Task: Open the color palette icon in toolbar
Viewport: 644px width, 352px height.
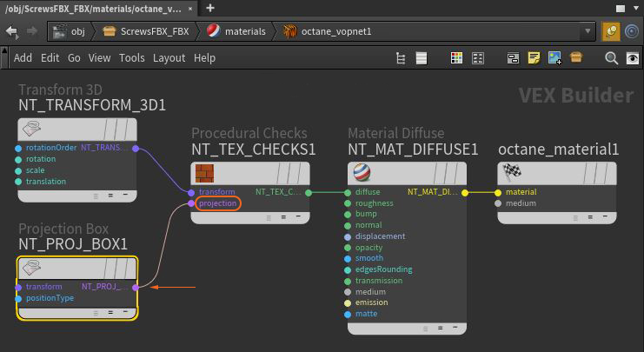Action: coord(456,58)
